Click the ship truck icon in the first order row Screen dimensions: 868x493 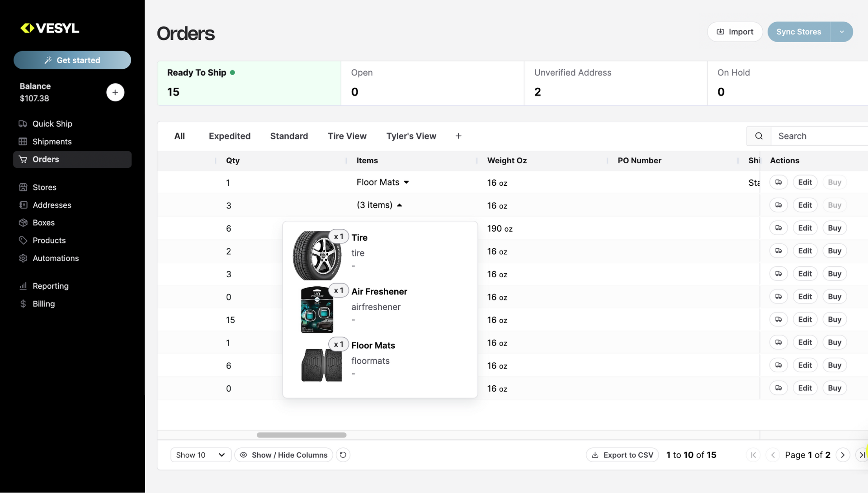click(x=778, y=182)
